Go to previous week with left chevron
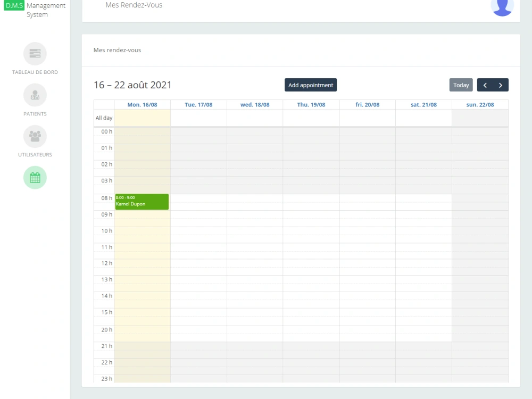The image size is (532, 399). [485, 85]
